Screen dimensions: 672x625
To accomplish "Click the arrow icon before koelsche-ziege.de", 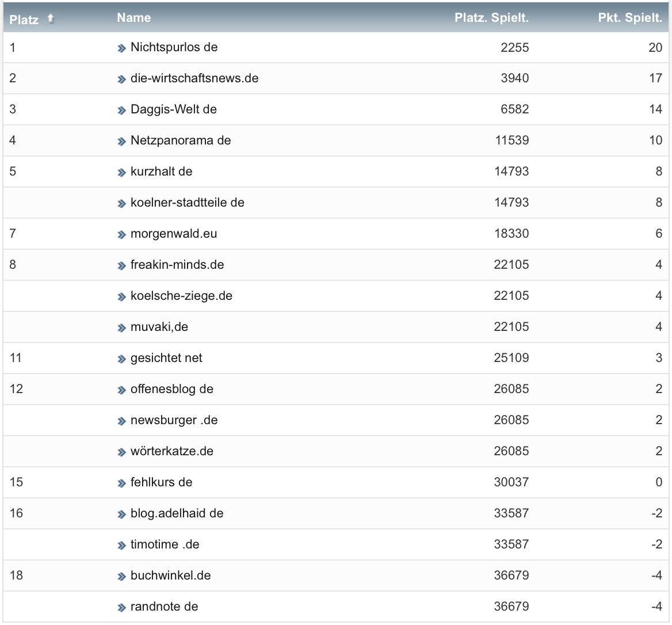I will click(x=122, y=296).
